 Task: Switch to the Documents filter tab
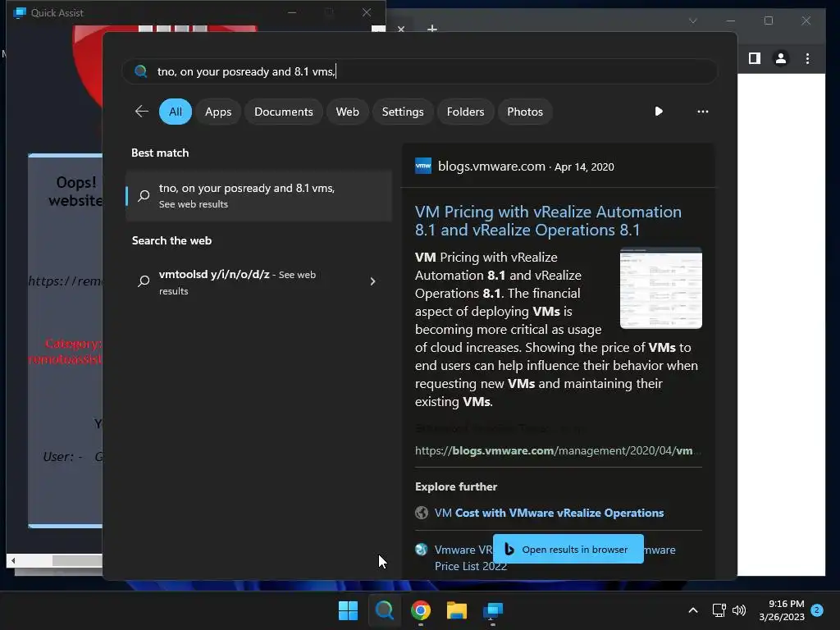point(283,112)
